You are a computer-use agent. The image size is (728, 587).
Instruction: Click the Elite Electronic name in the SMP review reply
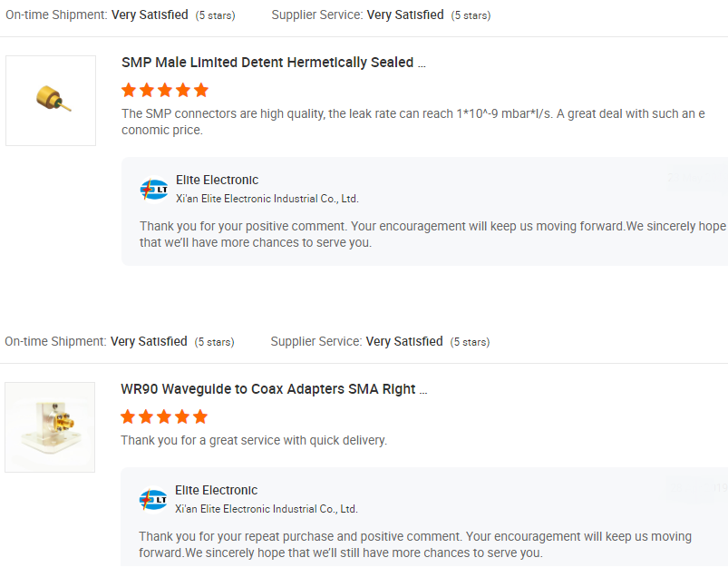(x=217, y=180)
